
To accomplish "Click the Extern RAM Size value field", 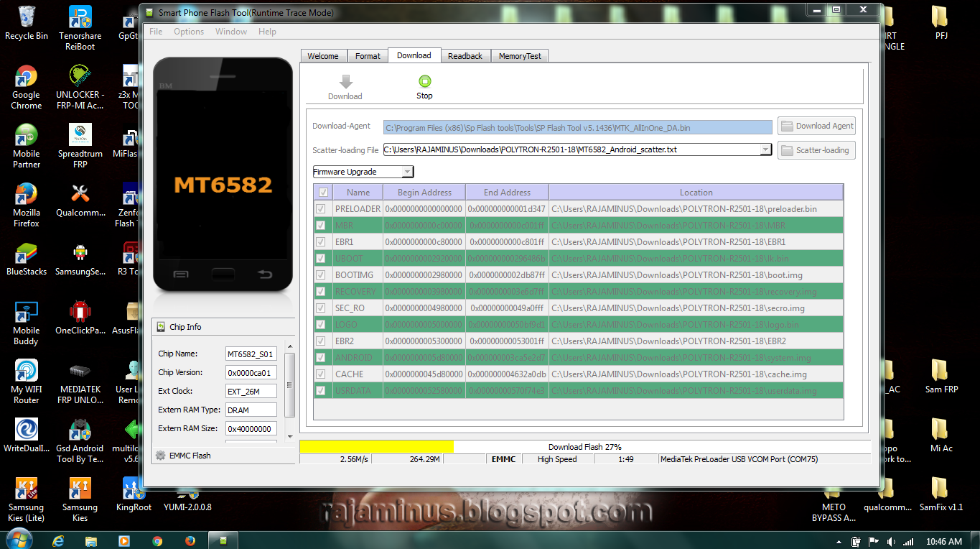I will tap(251, 429).
